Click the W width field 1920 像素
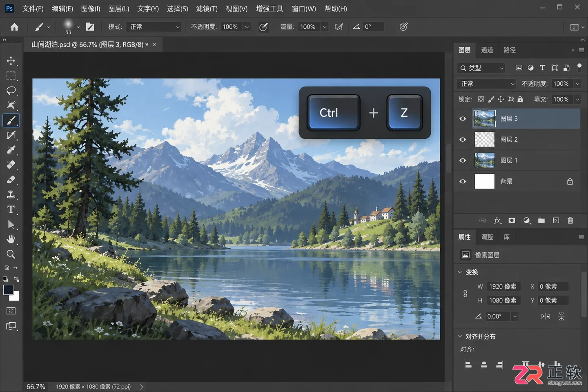 click(x=504, y=287)
